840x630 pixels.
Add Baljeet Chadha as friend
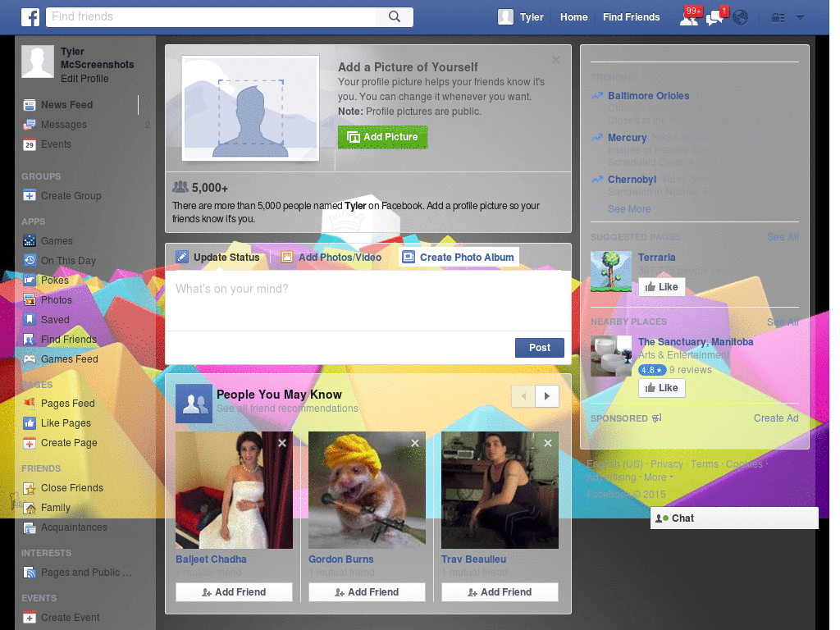tap(234, 592)
